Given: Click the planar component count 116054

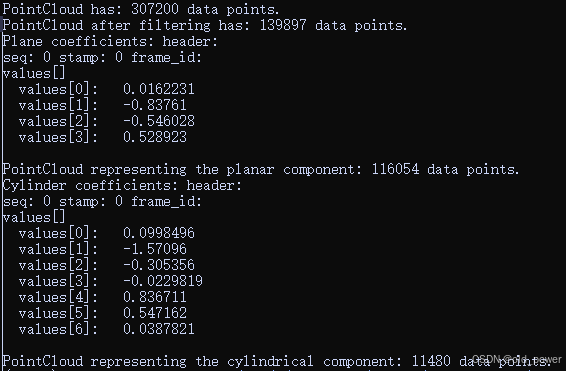Looking at the screenshot, I should 395,169.
